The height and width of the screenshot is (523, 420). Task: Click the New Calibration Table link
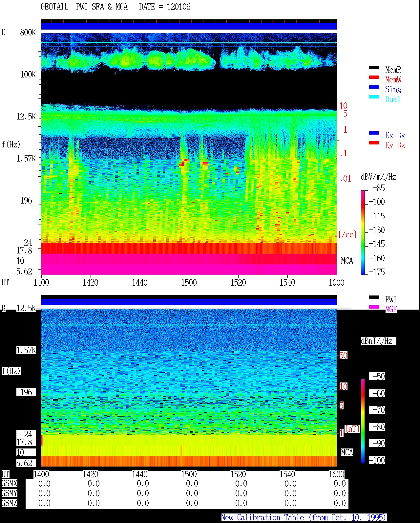304,517
